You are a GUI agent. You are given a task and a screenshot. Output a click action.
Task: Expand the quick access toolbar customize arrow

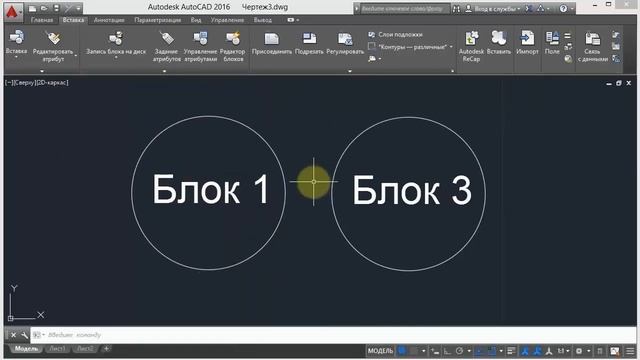click(x=78, y=9)
